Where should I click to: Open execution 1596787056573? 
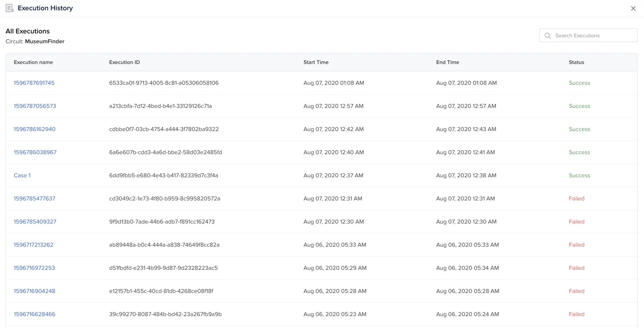[35, 106]
